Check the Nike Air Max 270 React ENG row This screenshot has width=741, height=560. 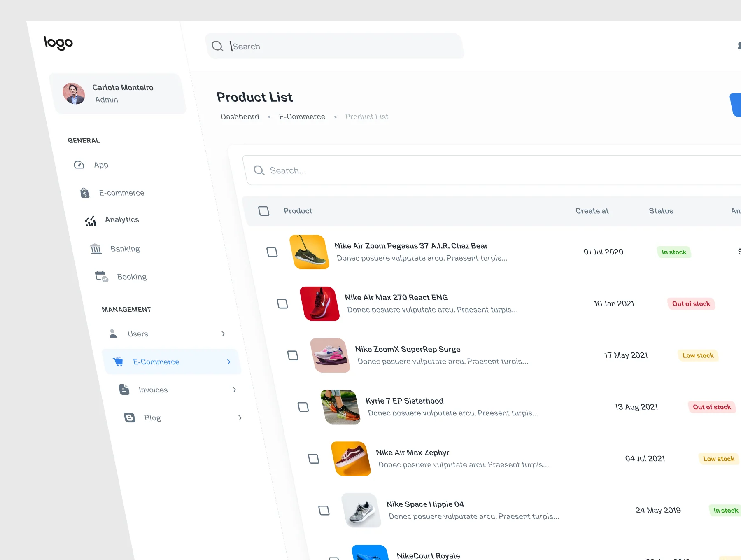[282, 304]
